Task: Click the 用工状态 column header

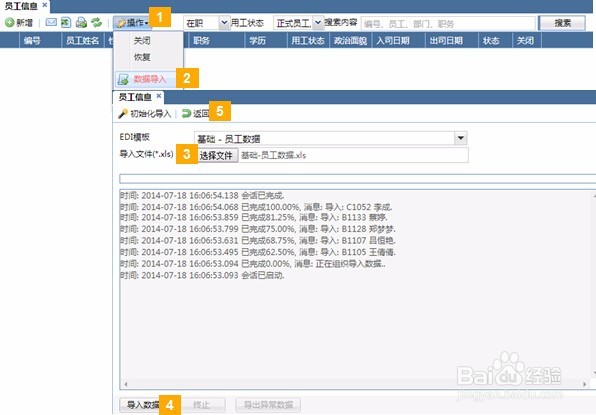Action: tap(308, 40)
